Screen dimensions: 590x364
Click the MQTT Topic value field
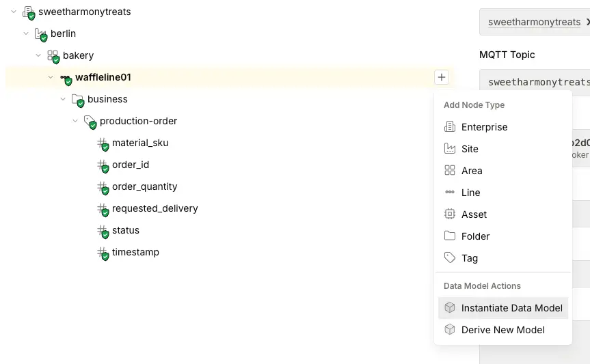(535, 82)
